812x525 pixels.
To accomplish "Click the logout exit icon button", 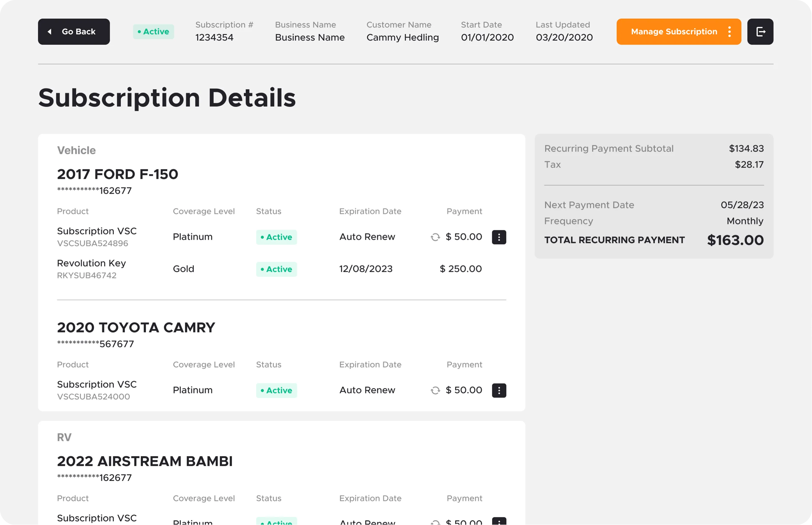I will (x=760, y=32).
